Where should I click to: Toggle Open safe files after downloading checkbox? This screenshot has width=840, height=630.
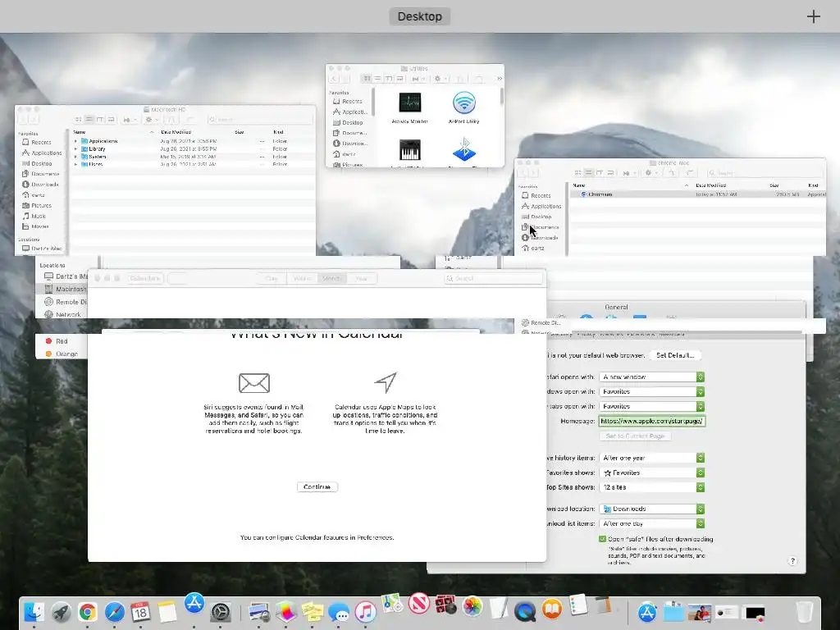(602, 539)
